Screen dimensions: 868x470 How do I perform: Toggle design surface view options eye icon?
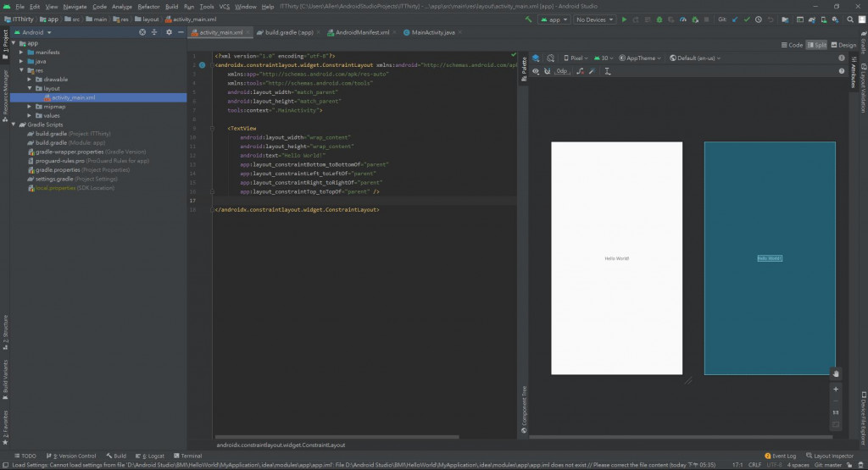pyautogui.click(x=537, y=72)
